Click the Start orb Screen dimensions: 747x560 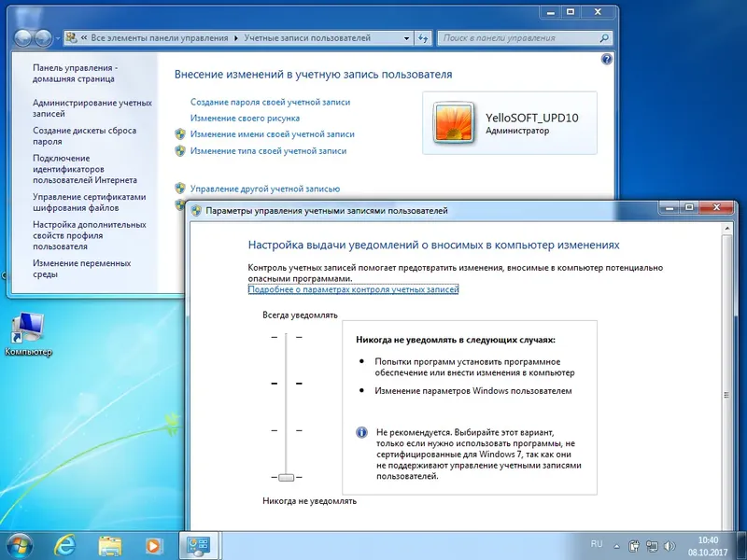tap(19, 546)
